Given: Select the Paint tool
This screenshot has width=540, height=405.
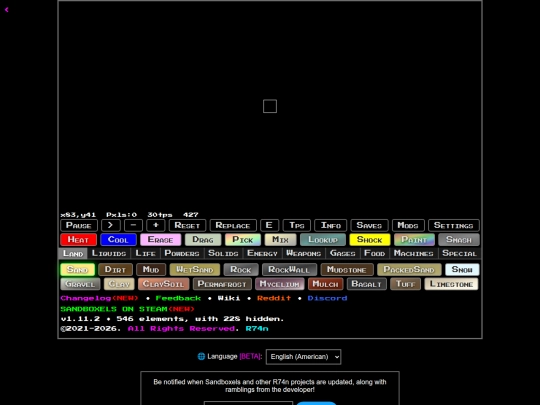Looking at the screenshot, I should point(414,239).
